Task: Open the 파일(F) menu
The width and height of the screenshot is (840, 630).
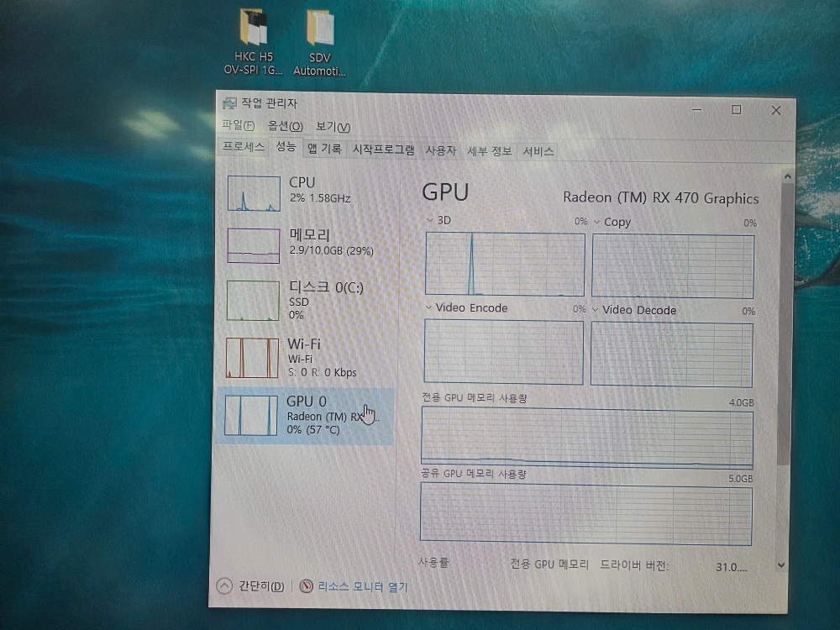Action: pos(238,125)
